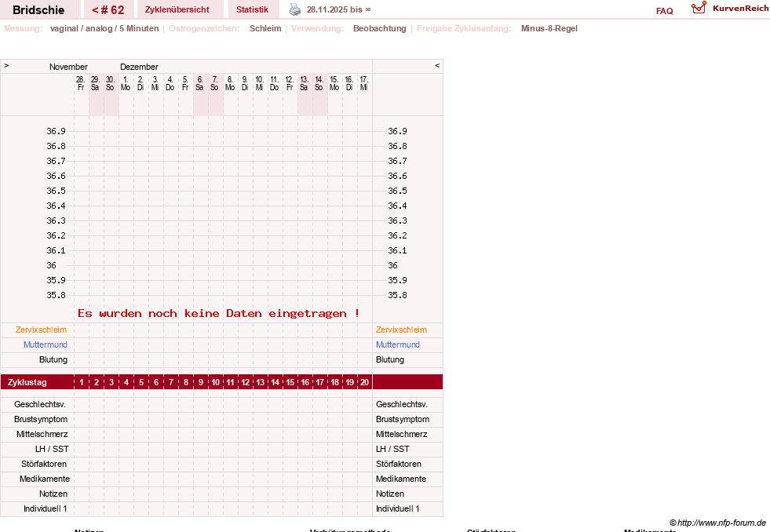This screenshot has height=532, width=770.
Task: Click Zyklustag number 15
Action: click(x=290, y=382)
